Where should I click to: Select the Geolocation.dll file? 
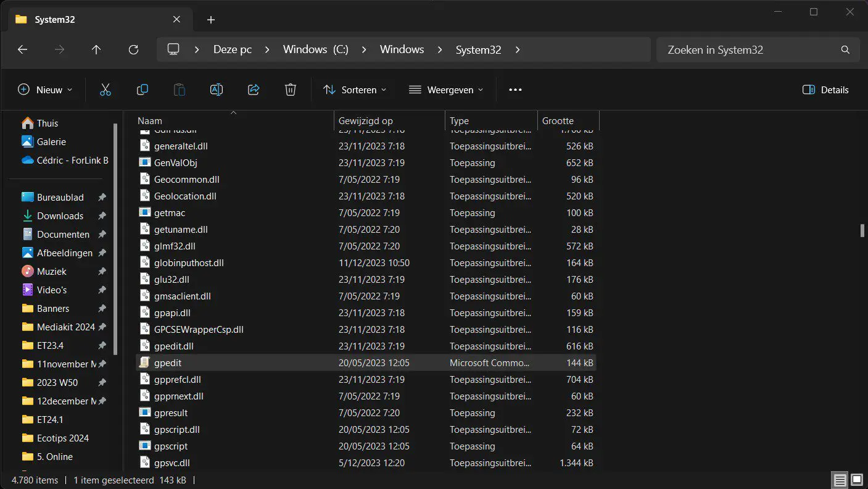pyautogui.click(x=366, y=196)
